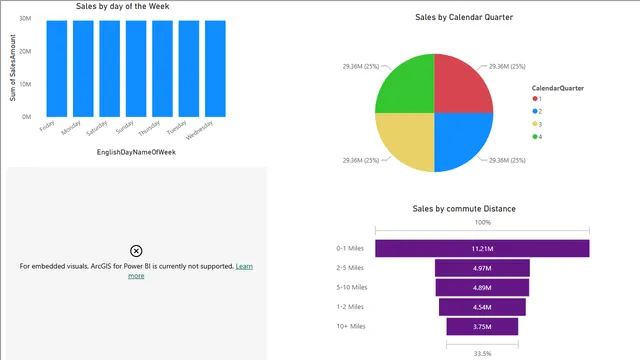Screen dimensions: 640x360
Task: Click the 'Sales by day of the Week' title
Action: [x=122, y=7]
